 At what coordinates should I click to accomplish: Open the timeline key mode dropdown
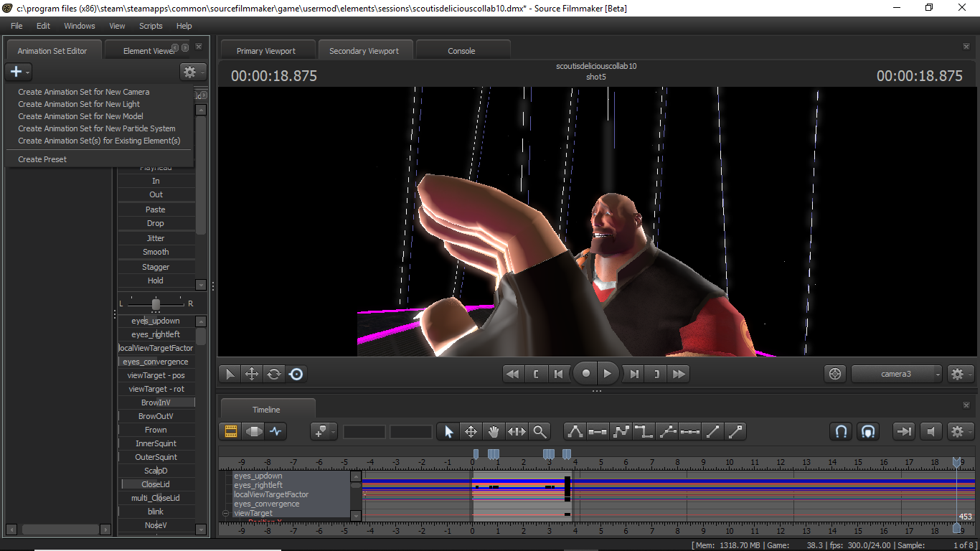(x=324, y=431)
